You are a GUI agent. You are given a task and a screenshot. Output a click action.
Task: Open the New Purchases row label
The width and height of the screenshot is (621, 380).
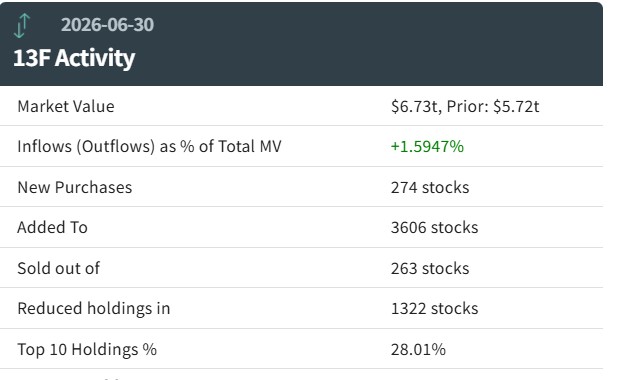point(74,187)
